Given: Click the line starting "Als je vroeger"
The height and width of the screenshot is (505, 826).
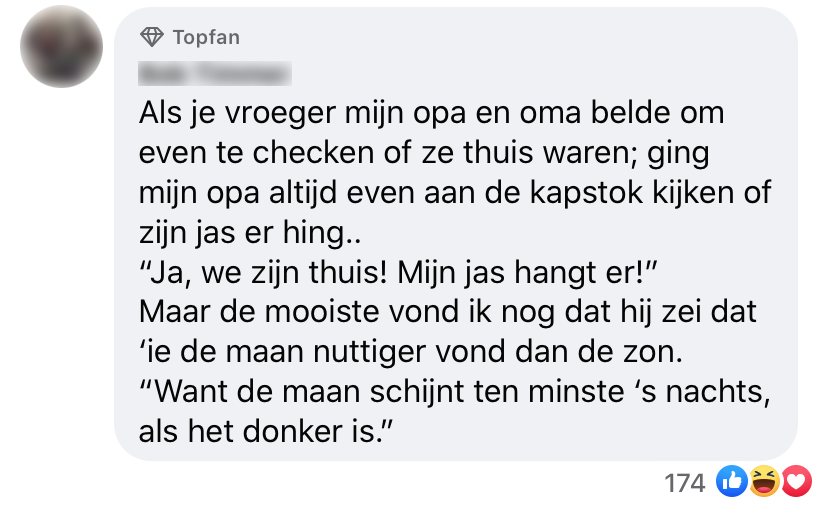Looking at the screenshot, I should point(431,113).
